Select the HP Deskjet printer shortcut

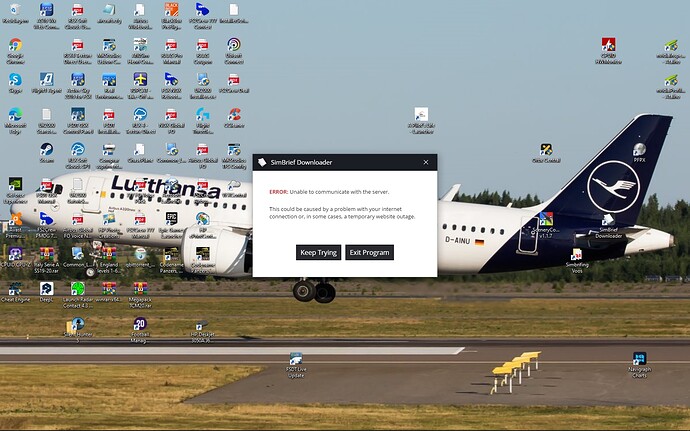point(202,331)
